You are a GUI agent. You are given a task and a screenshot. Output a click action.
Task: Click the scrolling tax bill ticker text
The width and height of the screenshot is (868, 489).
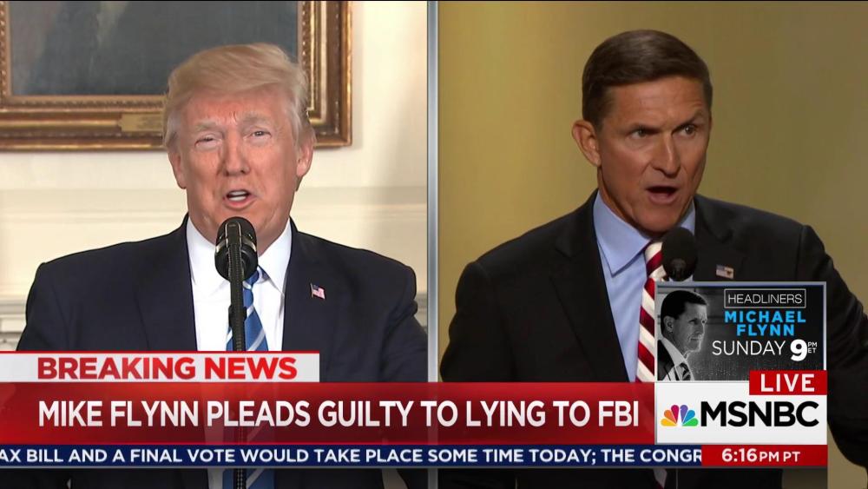[351, 456]
